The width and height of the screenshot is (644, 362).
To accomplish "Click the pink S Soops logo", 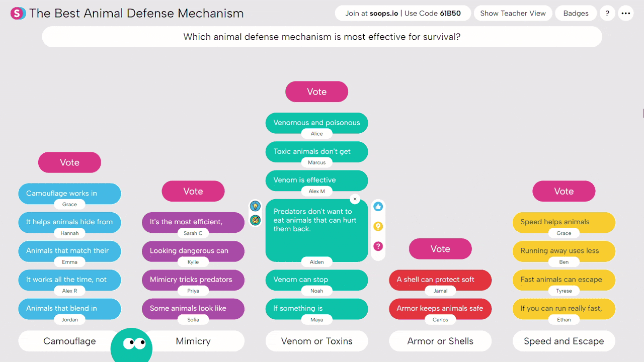I will [x=17, y=13].
